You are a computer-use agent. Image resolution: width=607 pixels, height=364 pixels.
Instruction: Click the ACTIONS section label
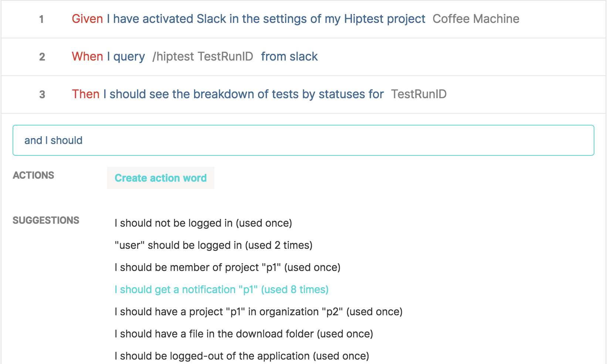pyautogui.click(x=33, y=175)
